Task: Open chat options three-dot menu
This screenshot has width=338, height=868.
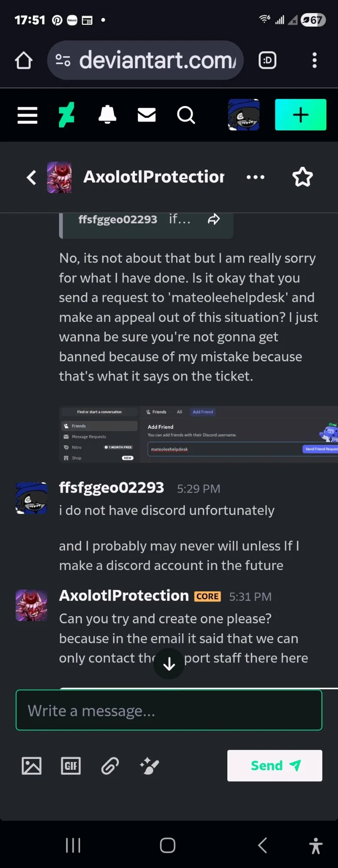Action: pyautogui.click(x=255, y=177)
